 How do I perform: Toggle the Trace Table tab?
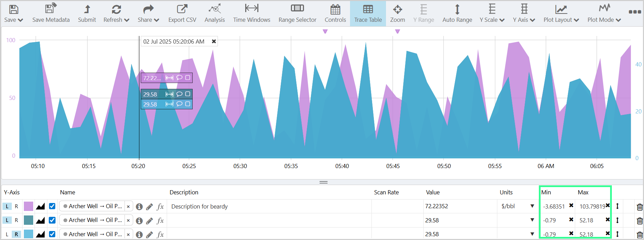tap(368, 13)
